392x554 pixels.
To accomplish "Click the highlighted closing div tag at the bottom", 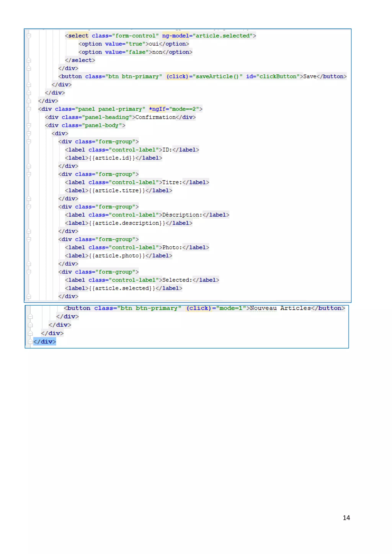I will [45, 342].
